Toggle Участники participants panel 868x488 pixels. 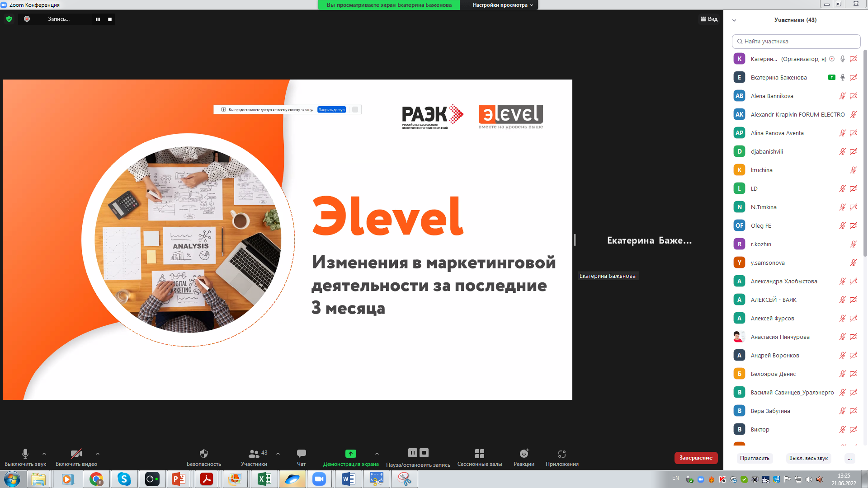[x=254, y=457]
